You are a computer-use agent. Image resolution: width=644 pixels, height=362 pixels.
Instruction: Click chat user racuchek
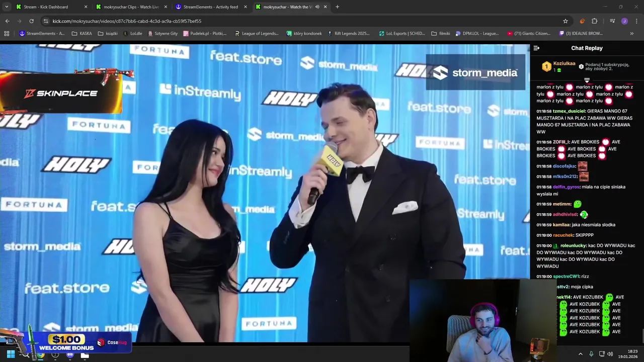(563, 235)
